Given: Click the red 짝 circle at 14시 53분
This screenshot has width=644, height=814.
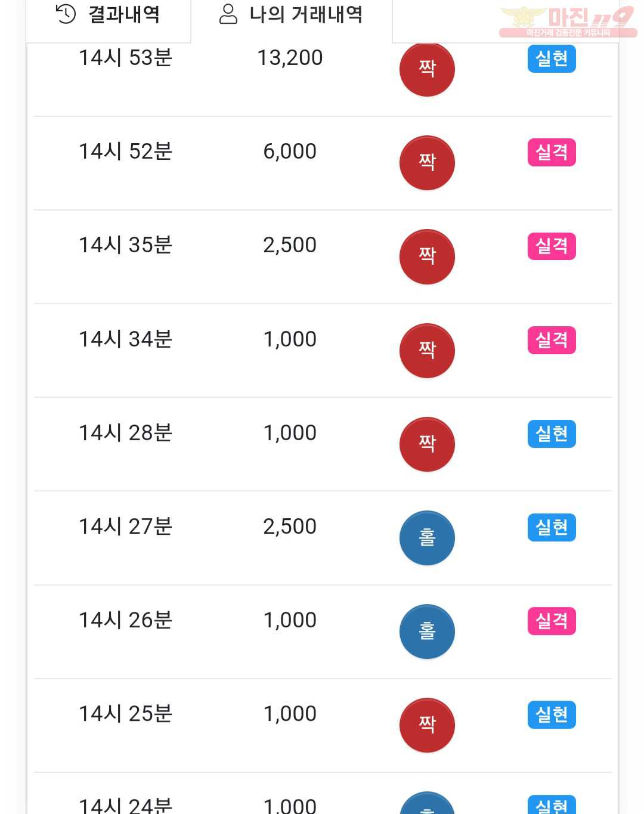Looking at the screenshot, I should point(427,69).
